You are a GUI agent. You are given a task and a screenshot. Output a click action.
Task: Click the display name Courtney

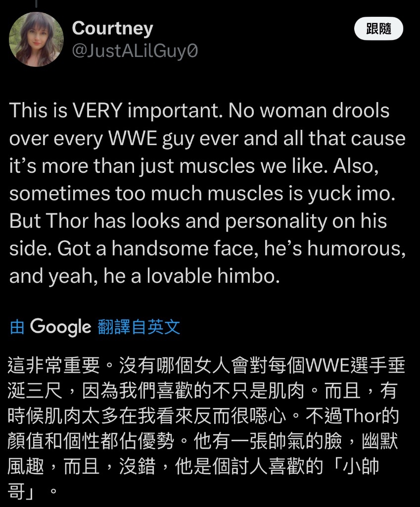[112, 29]
